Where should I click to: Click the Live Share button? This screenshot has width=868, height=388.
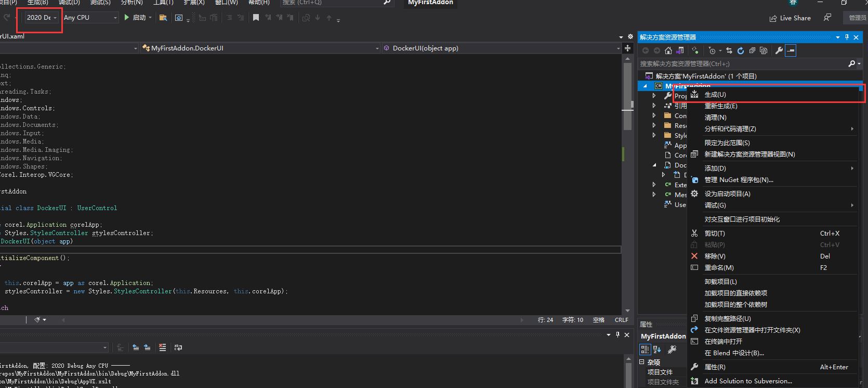pyautogui.click(x=790, y=18)
